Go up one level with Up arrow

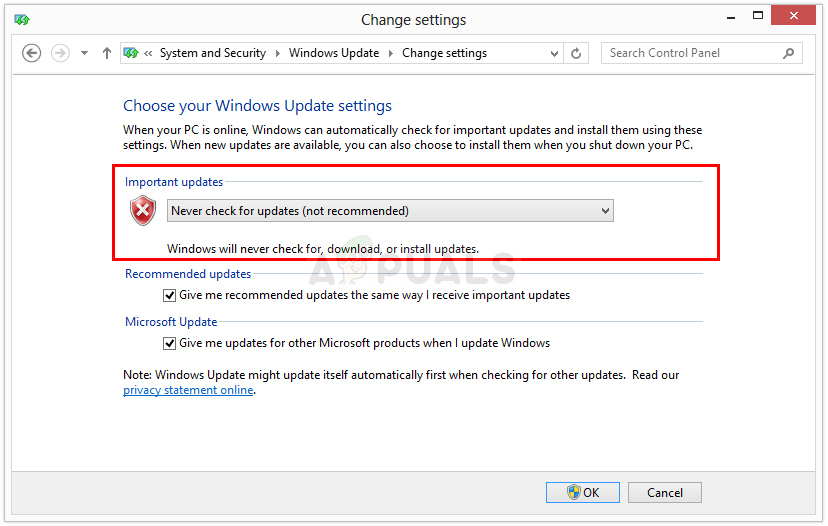coord(107,54)
